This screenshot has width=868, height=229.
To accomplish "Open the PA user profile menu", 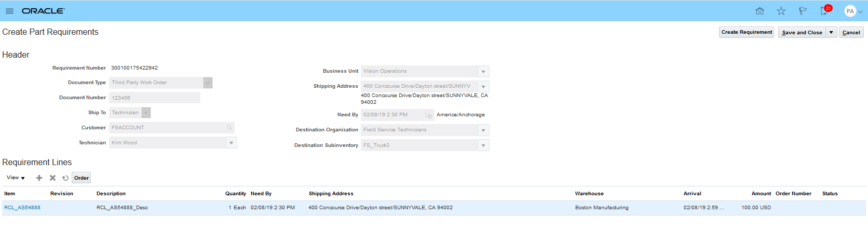I will click(x=853, y=11).
